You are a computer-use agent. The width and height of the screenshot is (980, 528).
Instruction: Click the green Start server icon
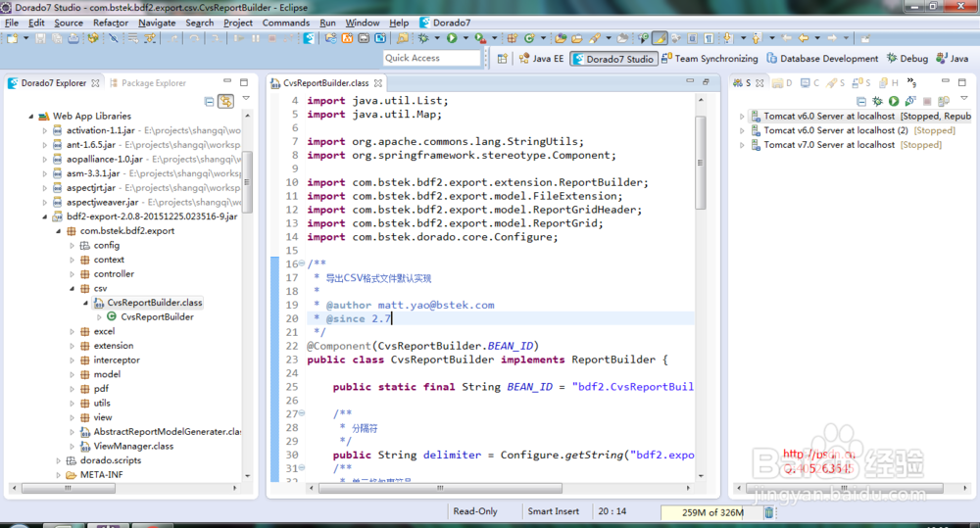[894, 101]
